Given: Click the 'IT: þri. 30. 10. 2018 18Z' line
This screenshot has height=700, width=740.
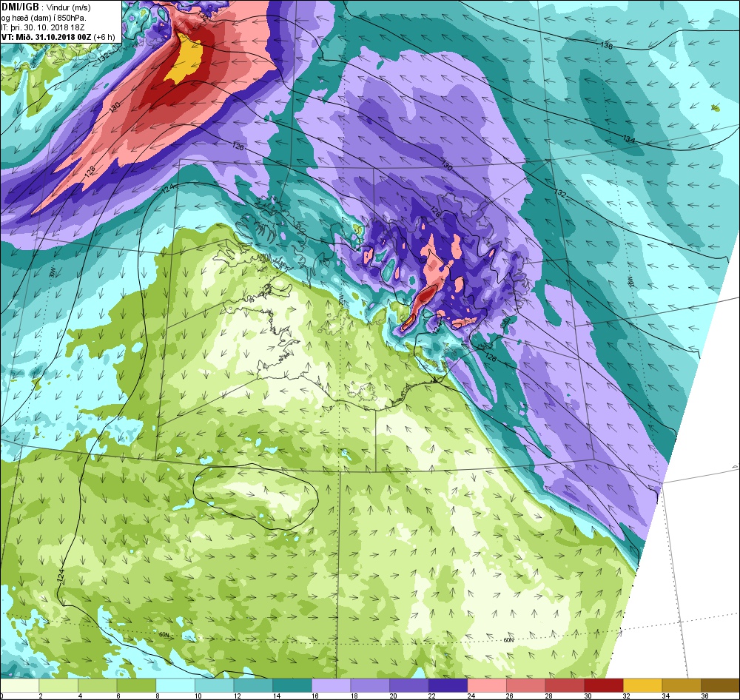Looking at the screenshot, I should [43, 28].
